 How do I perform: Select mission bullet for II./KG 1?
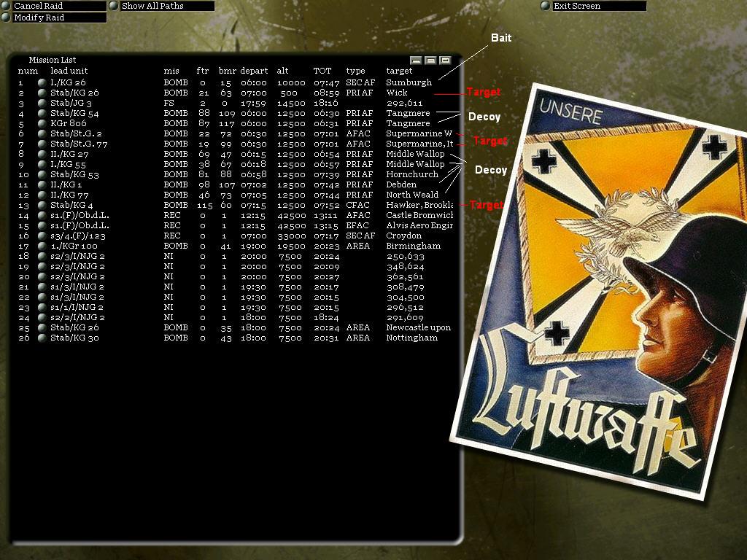(42, 184)
